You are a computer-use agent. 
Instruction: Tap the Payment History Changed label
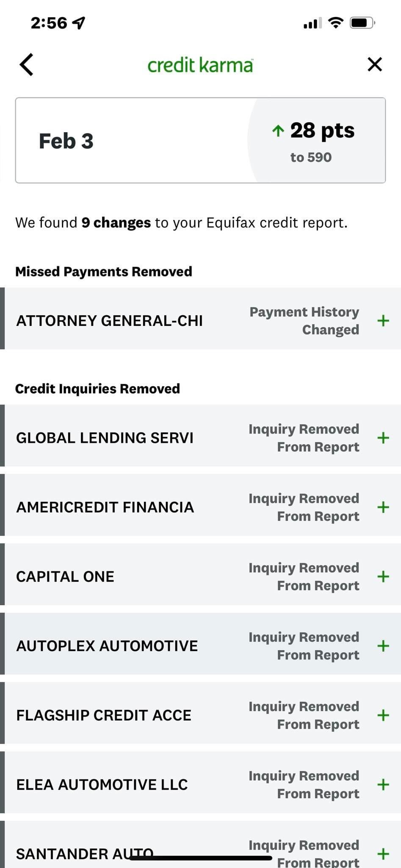pyautogui.click(x=304, y=320)
